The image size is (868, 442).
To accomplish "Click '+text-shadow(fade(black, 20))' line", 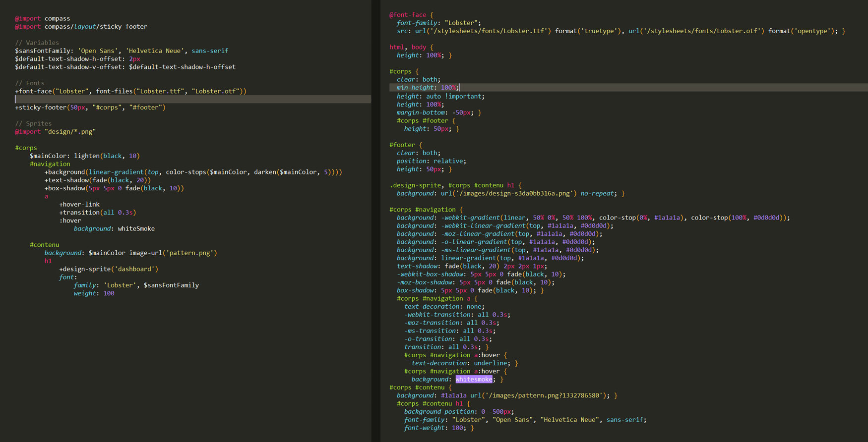I will pyautogui.click(x=98, y=180).
